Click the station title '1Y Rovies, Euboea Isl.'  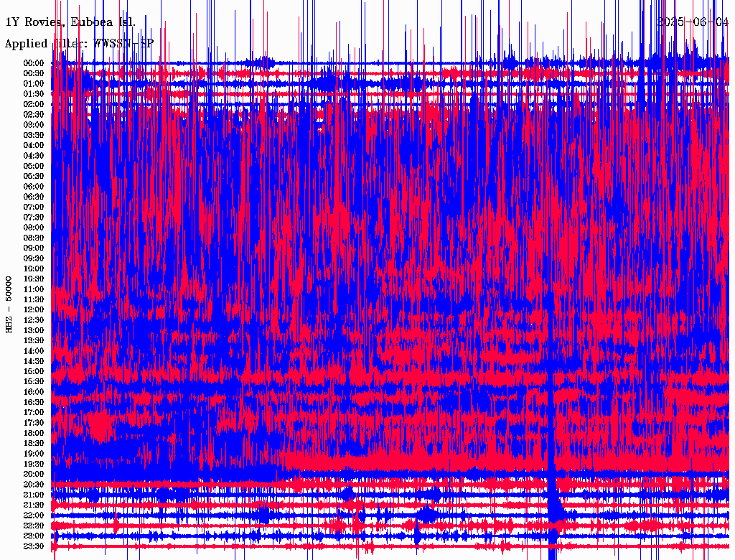tap(70, 22)
